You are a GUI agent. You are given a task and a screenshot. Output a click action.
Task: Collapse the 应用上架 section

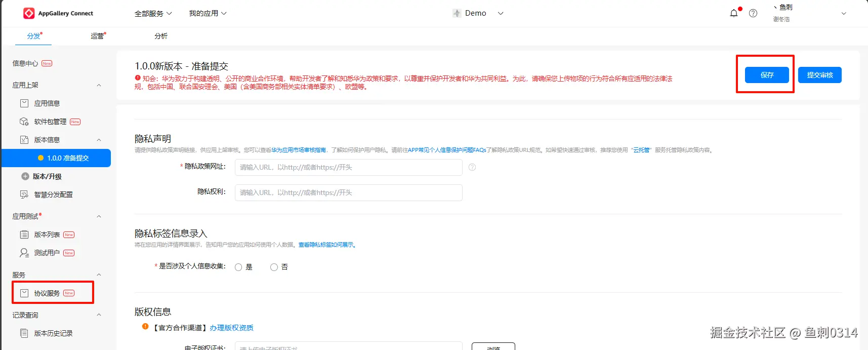click(x=99, y=85)
